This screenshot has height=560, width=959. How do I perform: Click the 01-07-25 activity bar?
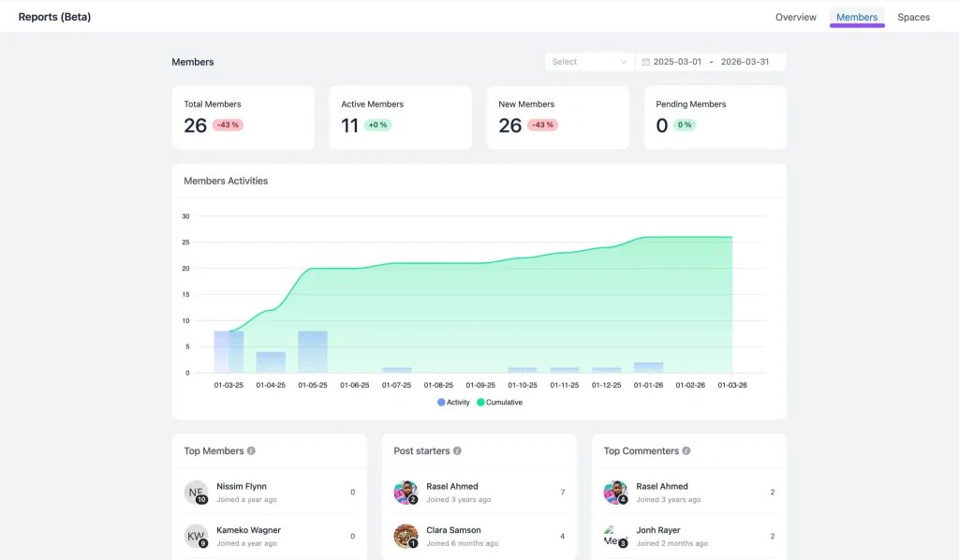click(396, 370)
